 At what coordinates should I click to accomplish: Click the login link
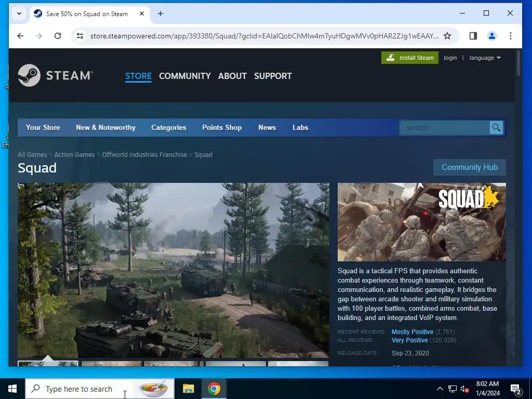pos(450,58)
